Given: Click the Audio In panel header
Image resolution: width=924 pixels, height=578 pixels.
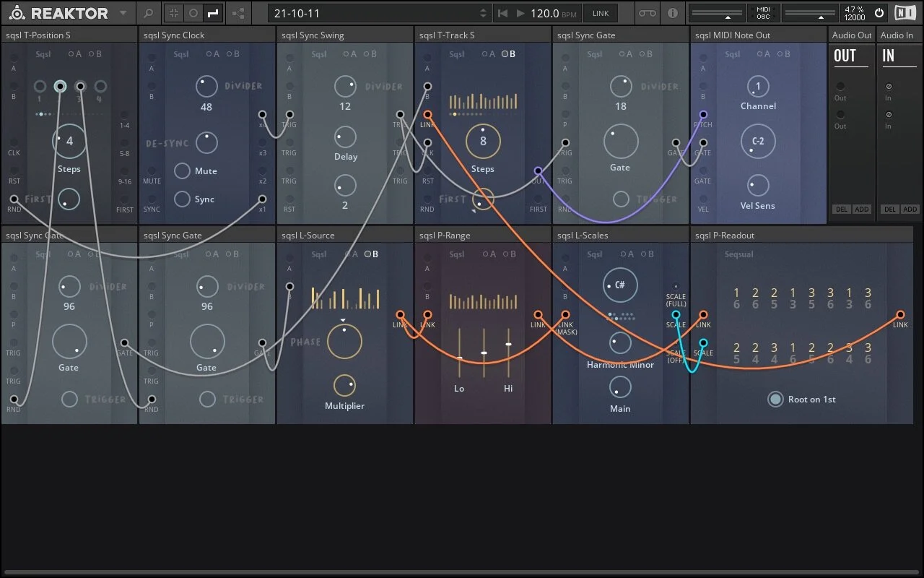Looking at the screenshot, I should point(898,34).
